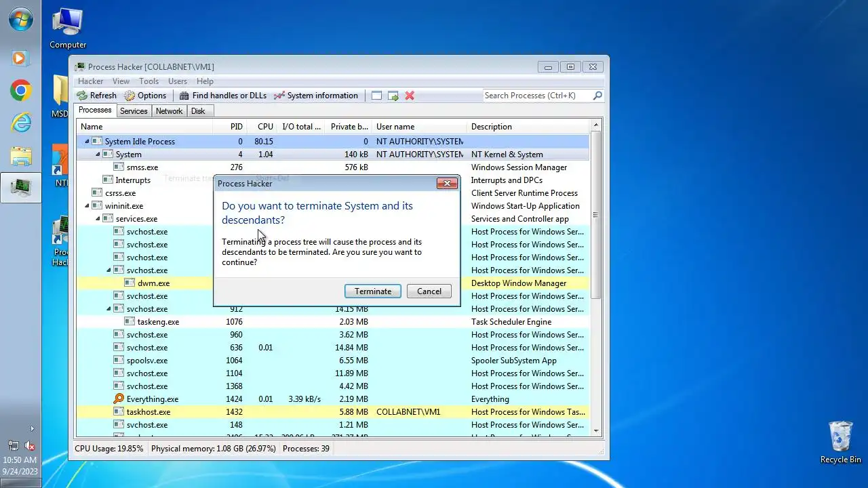Sort by the Name column header
Viewport: 868px width, 488px height.
pos(145,127)
